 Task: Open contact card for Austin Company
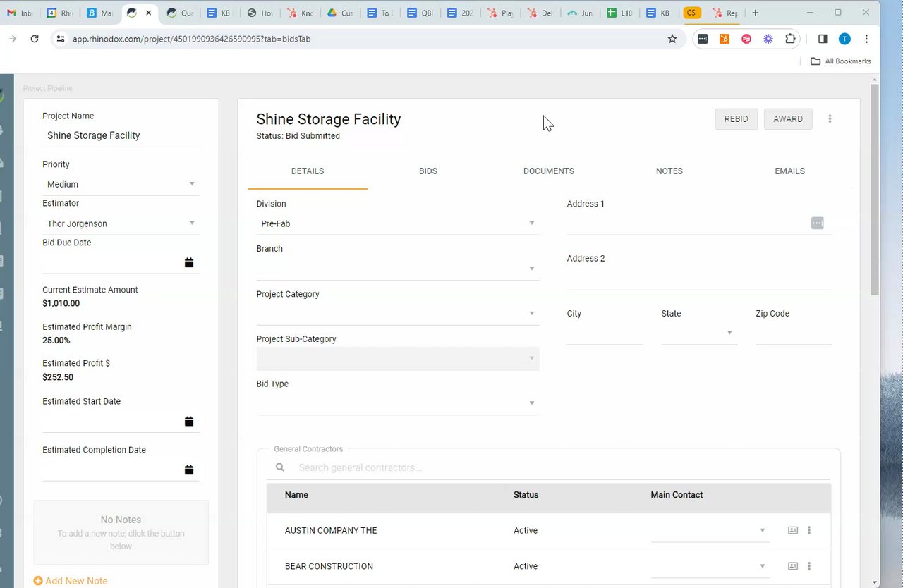click(x=793, y=530)
